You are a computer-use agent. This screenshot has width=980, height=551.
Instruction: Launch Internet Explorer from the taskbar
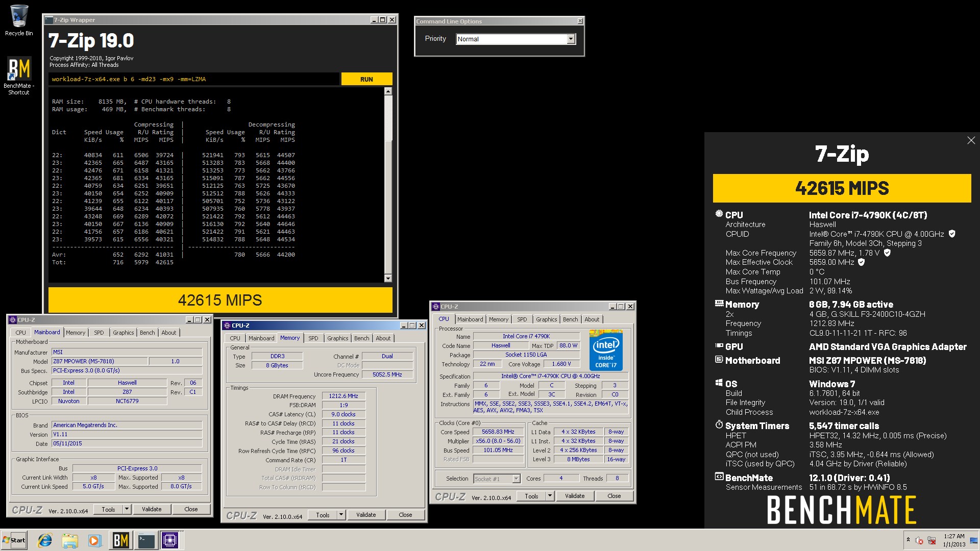point(45,540)
